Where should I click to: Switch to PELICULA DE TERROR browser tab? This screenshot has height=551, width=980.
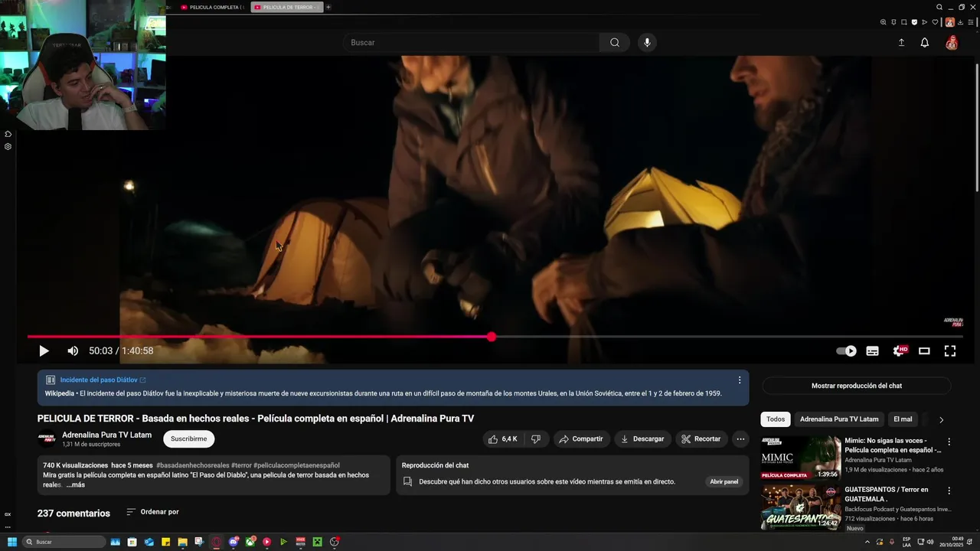tap(286, 7)
